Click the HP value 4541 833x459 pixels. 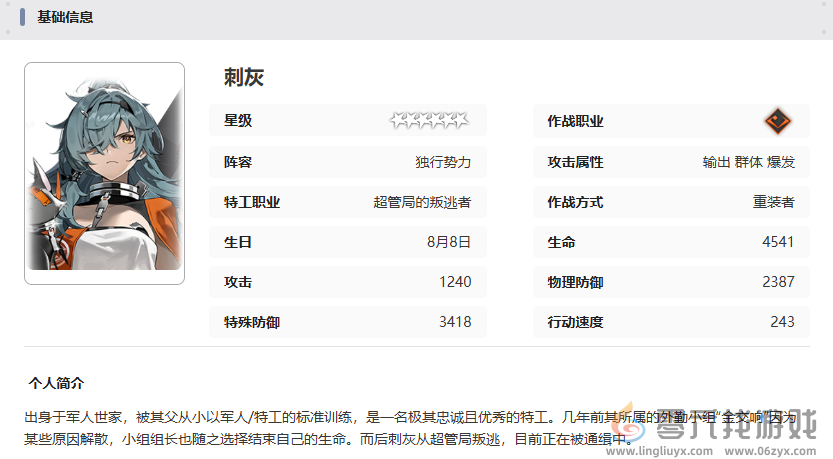(778, 242)
